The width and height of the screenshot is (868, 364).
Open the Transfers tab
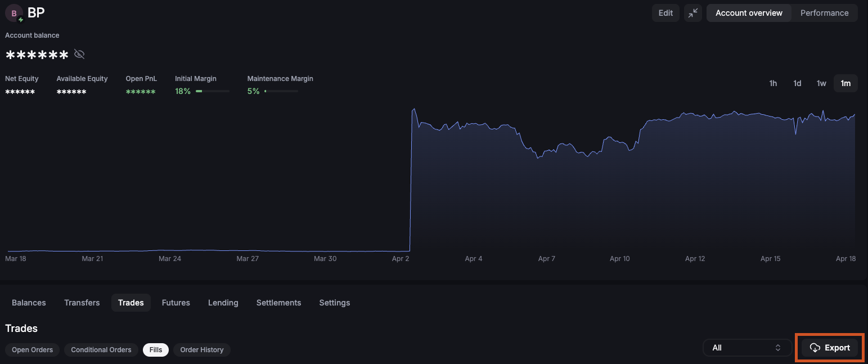(x=82, y=303)
